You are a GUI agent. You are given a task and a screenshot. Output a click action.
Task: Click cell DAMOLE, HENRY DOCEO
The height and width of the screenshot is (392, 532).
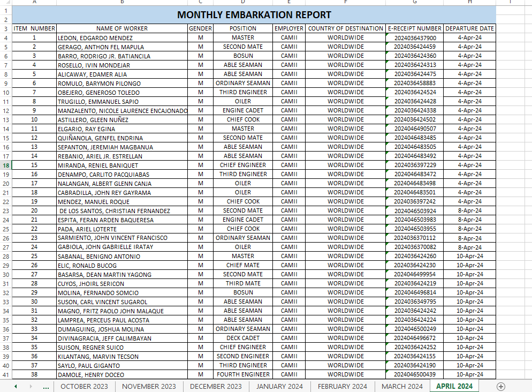tap(122, 375)
